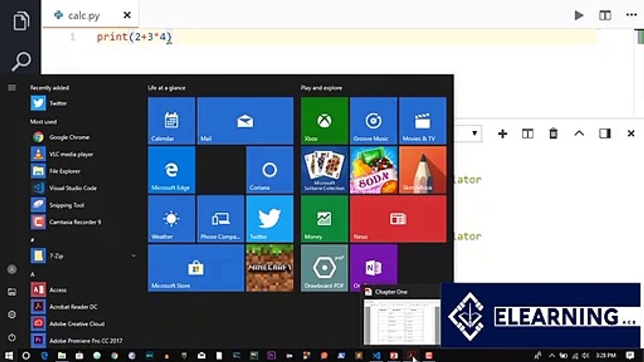Open the volume control in system tray
This screenshot has width=644, height=362.
tap(585, 355)
